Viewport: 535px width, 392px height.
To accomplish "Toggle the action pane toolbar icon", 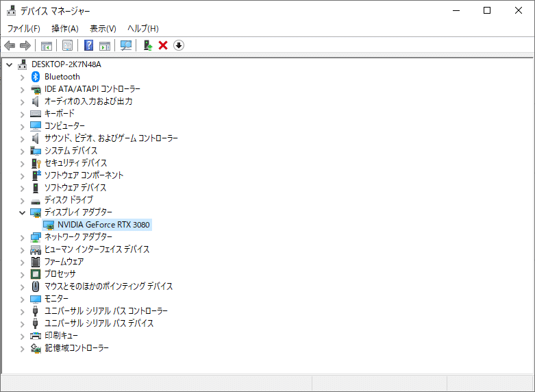I will click(x=105, y=45).
